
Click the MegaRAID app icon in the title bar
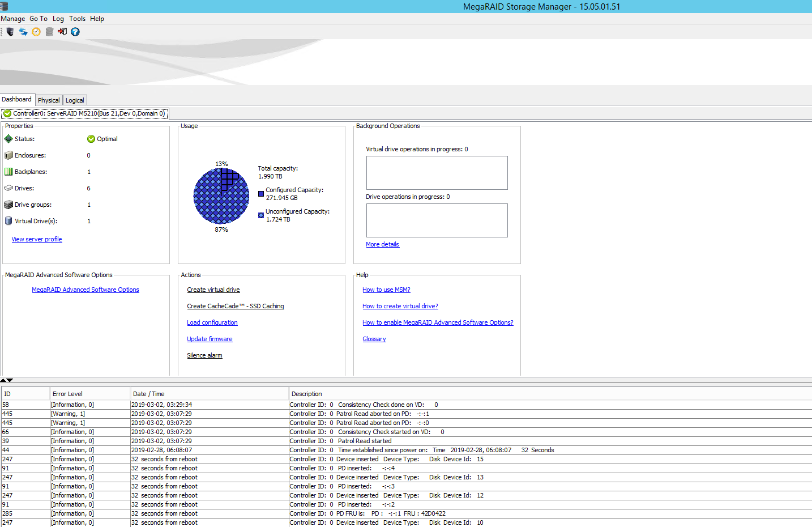click(x=4, y=6)
